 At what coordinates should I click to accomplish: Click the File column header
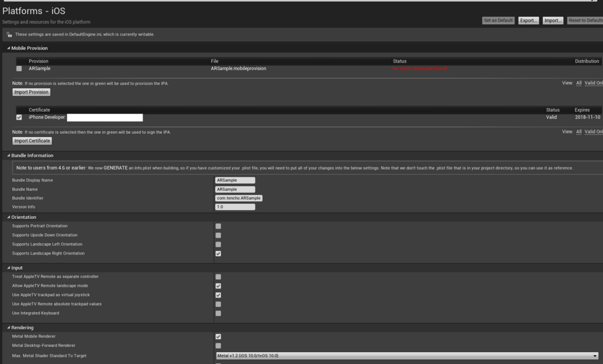coord(214,61)
